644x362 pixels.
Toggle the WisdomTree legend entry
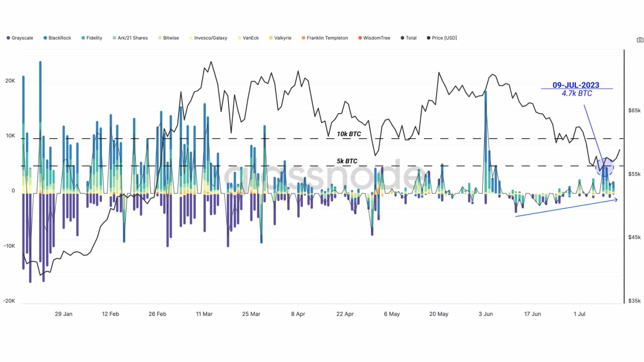coord(374,38)
